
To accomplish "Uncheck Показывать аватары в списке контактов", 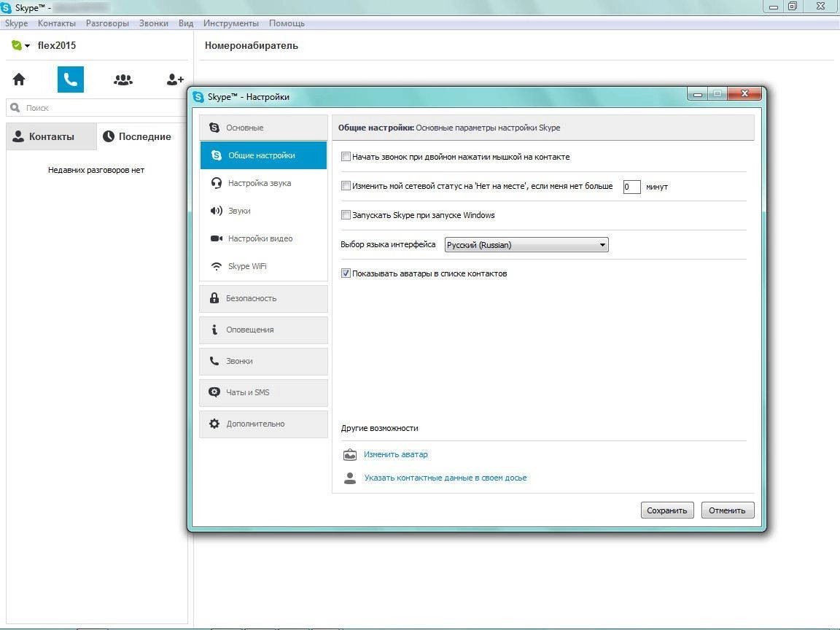I will pos(346,273).
